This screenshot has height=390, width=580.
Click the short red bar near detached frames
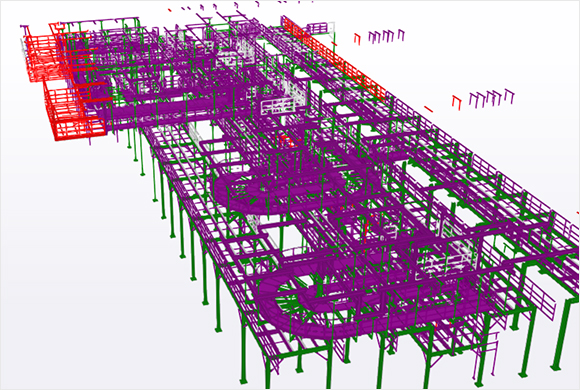(x=428, y=109)
